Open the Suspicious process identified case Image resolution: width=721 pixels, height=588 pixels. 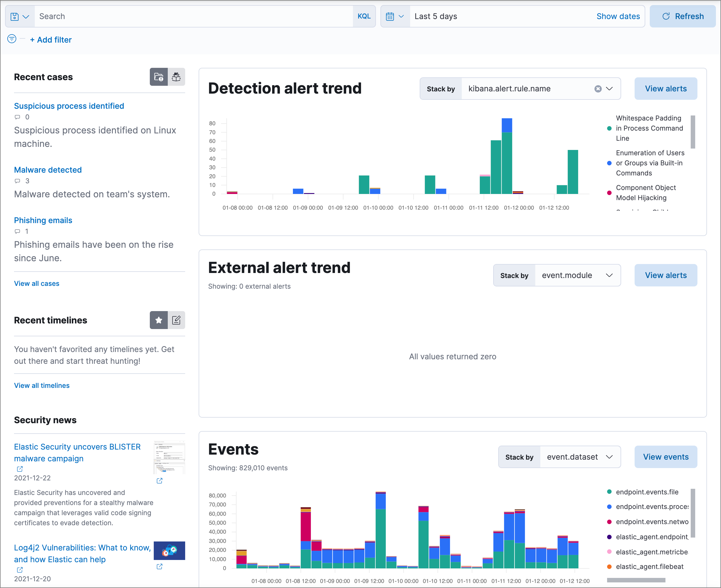point(69,106)
